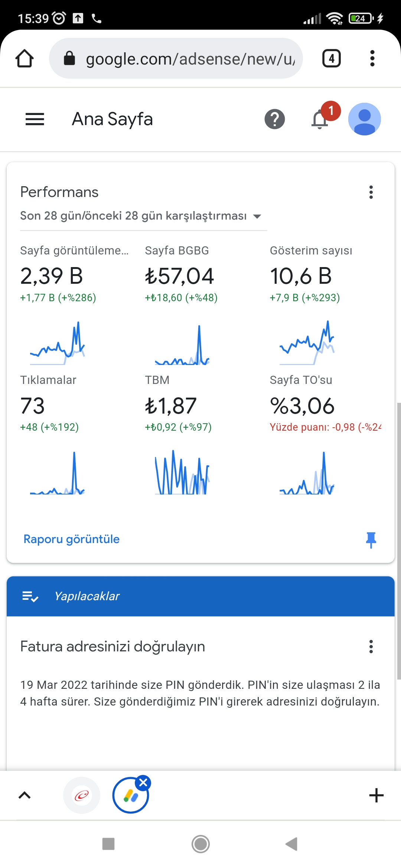Open Fatura adresinizi doğrulayın three-dot options
The image size is (401, 868).
coord(371,647)
